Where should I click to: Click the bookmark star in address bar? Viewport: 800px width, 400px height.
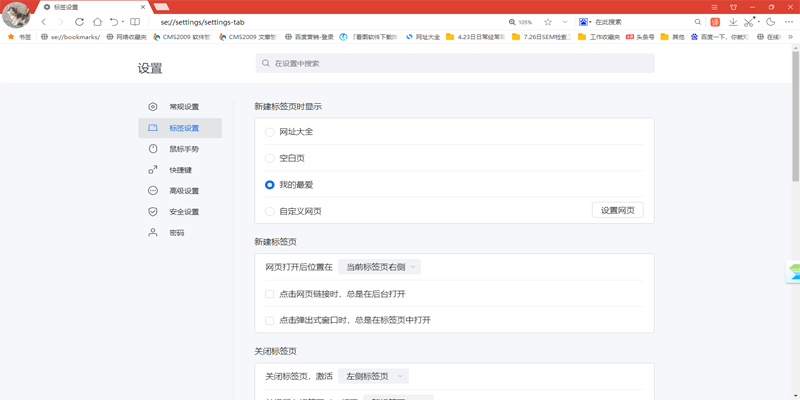pos(547,21)
